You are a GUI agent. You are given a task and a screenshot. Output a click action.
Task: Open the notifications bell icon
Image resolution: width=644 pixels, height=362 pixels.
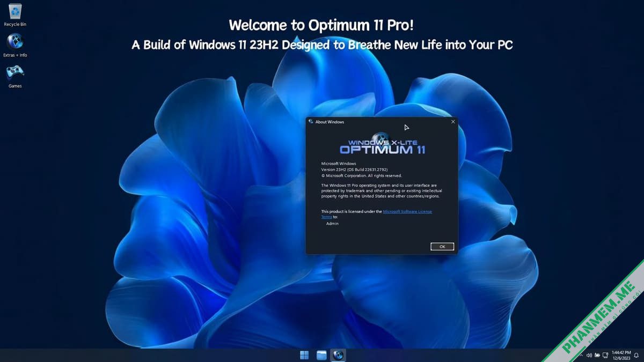[x=636, y=355]
